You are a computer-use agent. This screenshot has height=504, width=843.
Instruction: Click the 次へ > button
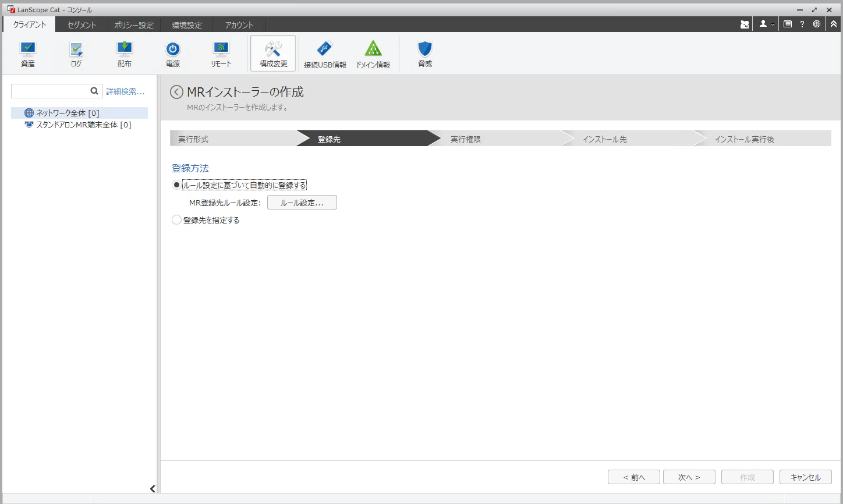689,477
